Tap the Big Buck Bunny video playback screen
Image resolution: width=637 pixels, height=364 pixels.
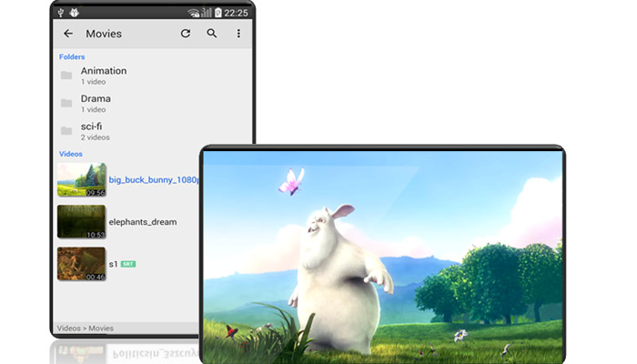coord(382,256)
